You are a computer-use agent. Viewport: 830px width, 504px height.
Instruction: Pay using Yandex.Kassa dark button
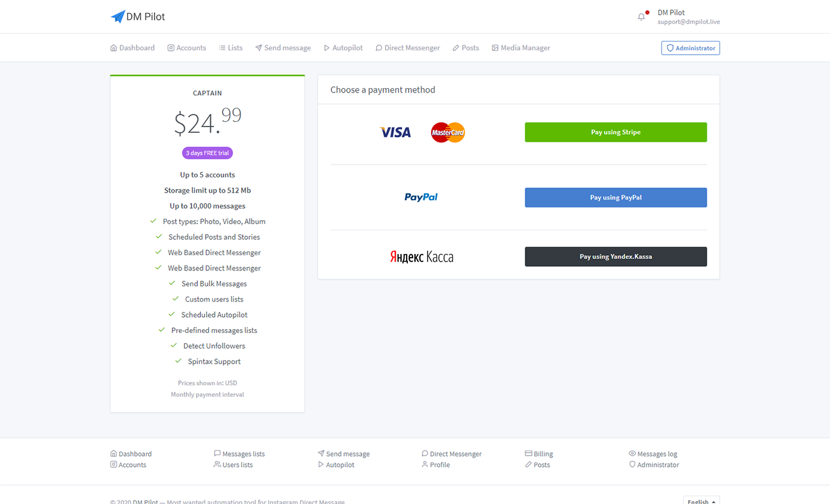(x=615, y=256)
